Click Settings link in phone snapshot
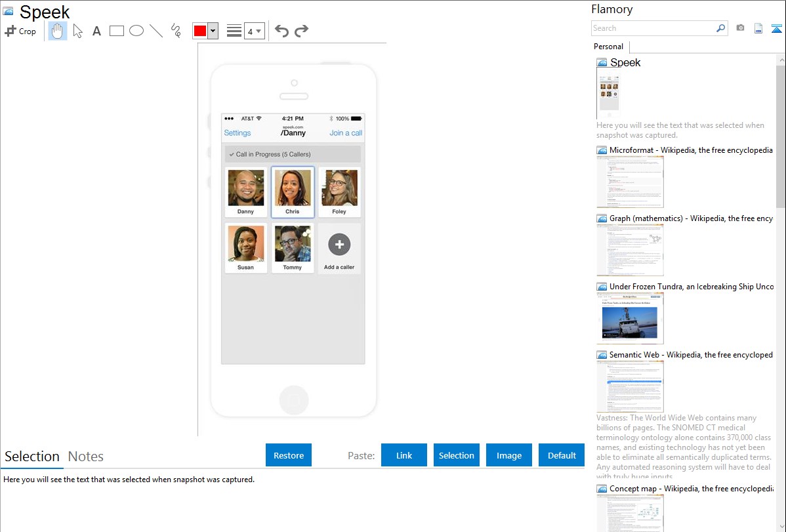This screenshot has width=786, height=532. click(237, 133)
